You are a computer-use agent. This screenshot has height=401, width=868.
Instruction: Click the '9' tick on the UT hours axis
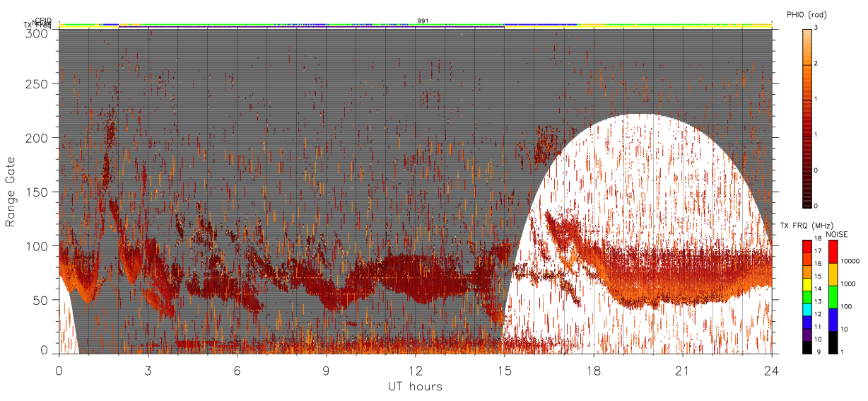327,370
